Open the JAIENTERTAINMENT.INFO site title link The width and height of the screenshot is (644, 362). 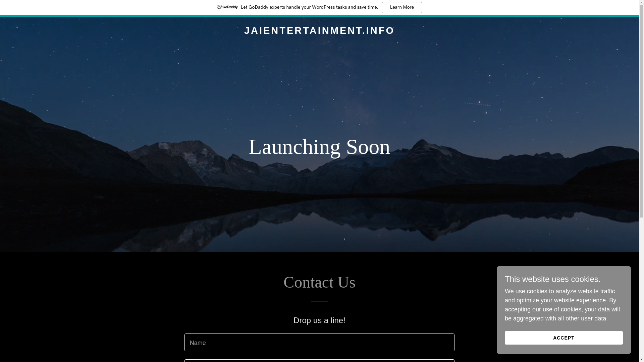point(319,31)
